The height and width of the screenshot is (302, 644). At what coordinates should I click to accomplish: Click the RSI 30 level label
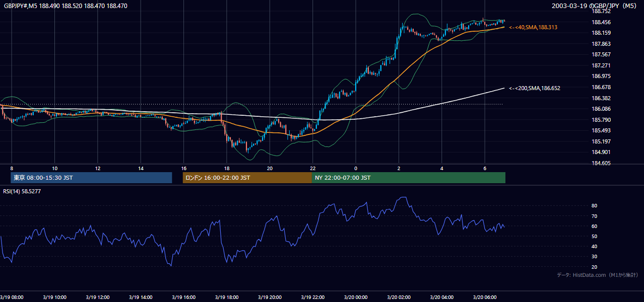tap(594, 257)
